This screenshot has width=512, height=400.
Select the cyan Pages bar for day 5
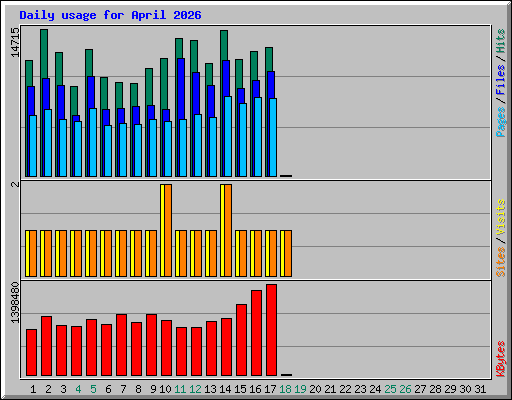[x=93, y=142]
